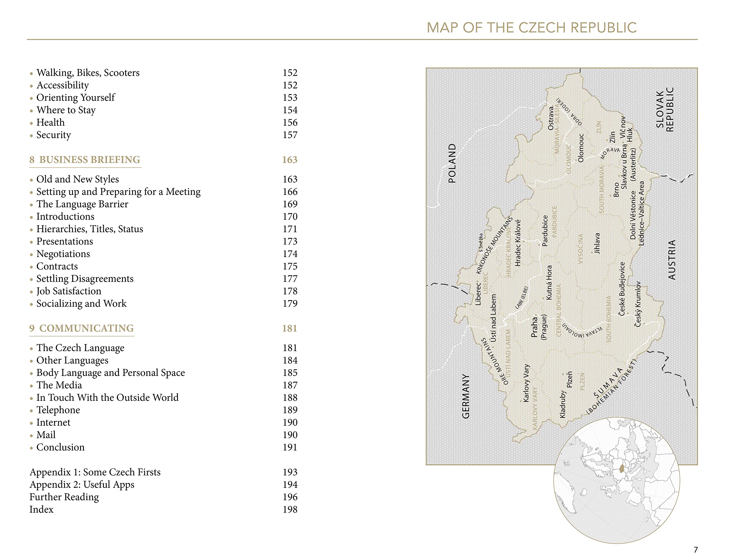Click the Europe locator globe inset
The height and width of the screenshot is (560, 730).
pos(617,481)
